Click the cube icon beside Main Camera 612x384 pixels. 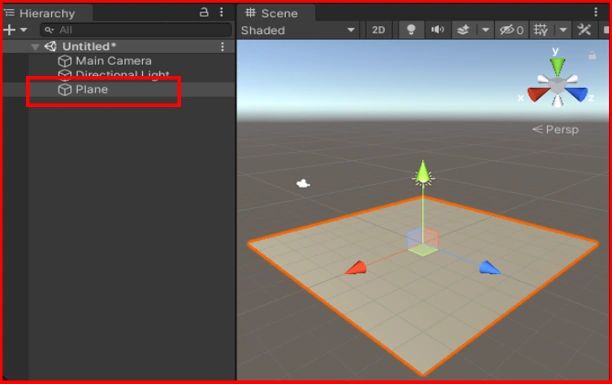coord(65,61)
